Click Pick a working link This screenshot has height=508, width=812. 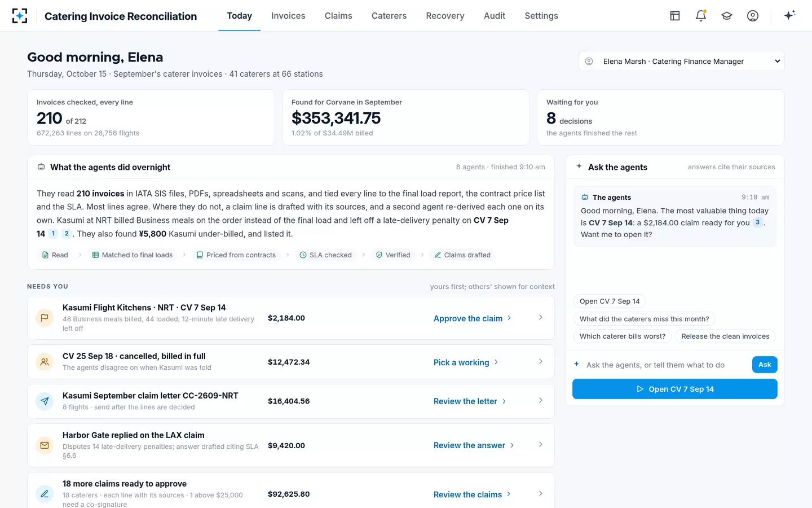[466, 362]
